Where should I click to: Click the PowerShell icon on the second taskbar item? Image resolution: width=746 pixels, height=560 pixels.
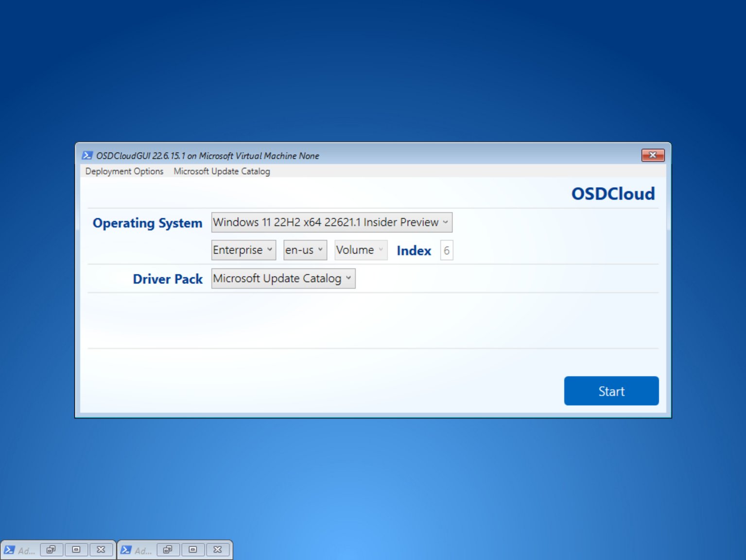(x=126, y=550)
